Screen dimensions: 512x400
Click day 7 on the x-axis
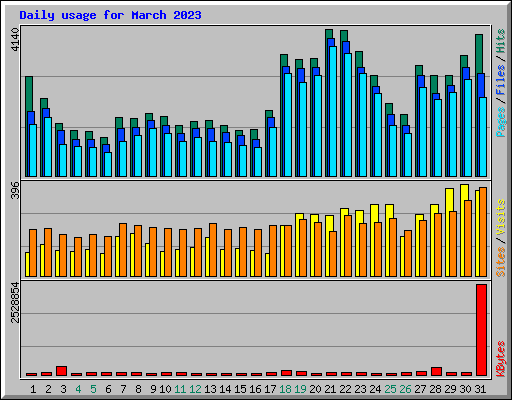(x=123, y=389)
